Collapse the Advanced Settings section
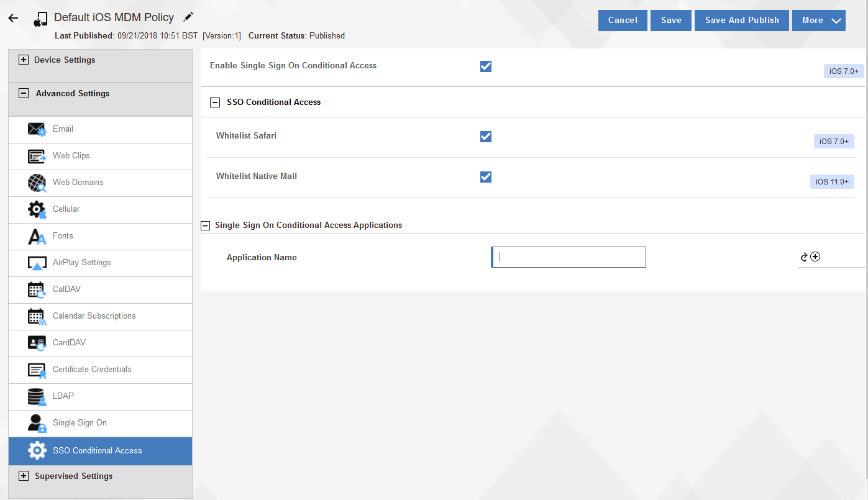The height and width of the screenshot is (500, 868). pyautogui.click(x=24, y=94)
